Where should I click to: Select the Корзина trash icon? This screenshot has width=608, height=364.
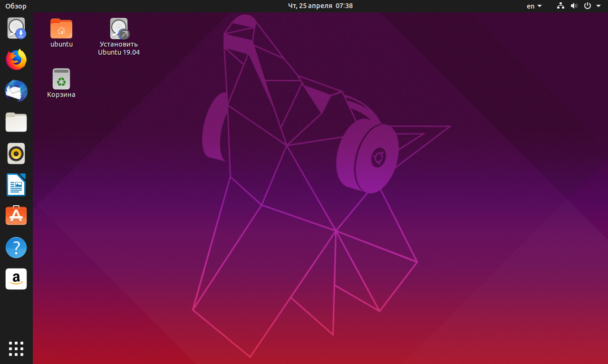click(x=61, y=79)
